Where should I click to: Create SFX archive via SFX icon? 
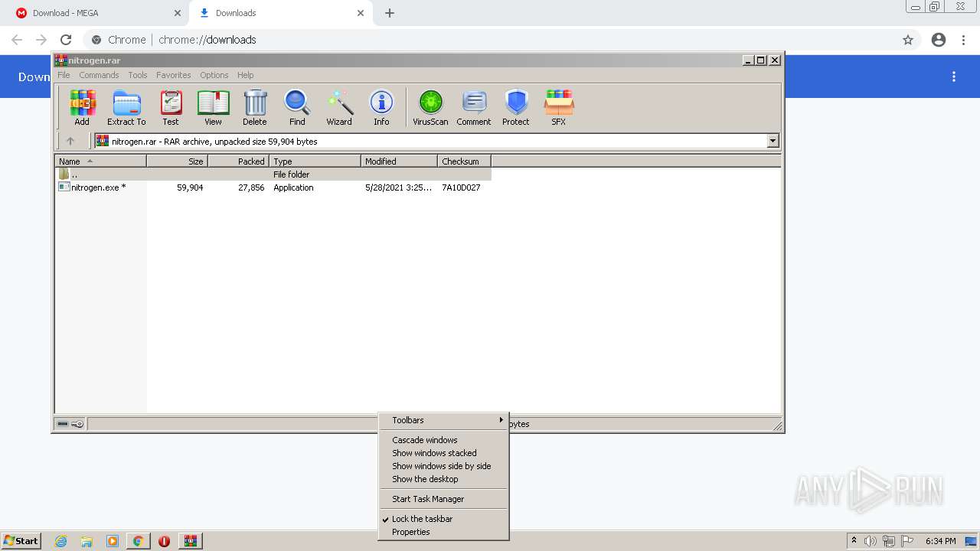coord(559,108)
